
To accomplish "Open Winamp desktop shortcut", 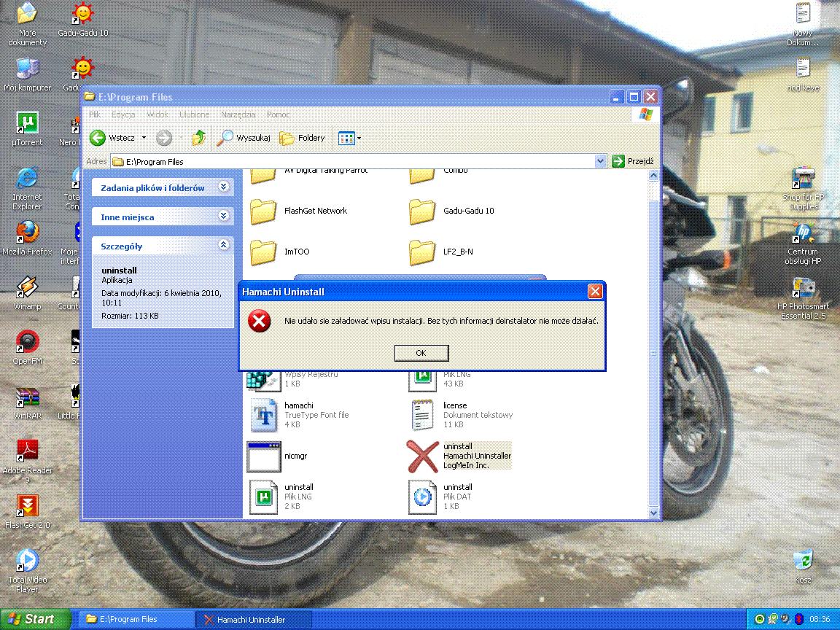I will [27, 292].
